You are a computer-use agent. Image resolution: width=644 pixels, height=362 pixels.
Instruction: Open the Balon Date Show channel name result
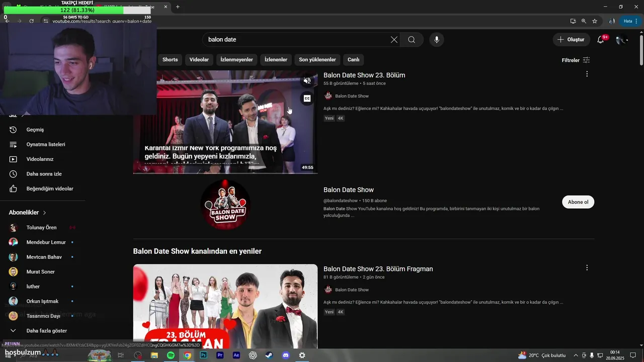(349, 190)
